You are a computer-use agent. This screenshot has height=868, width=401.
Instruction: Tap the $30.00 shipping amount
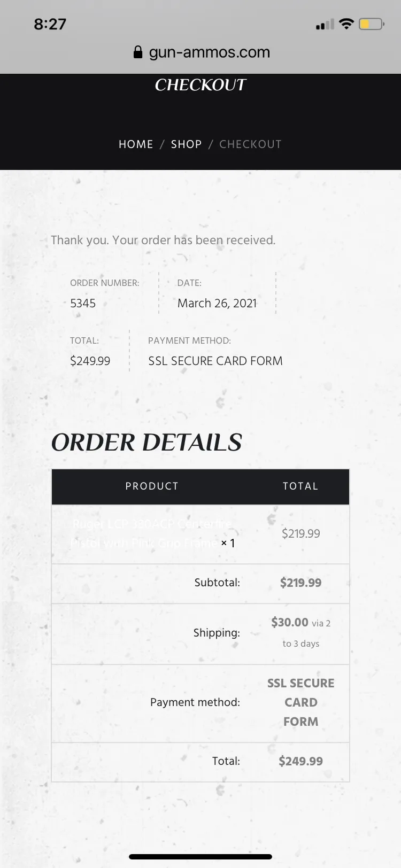(x=290, y=622)
